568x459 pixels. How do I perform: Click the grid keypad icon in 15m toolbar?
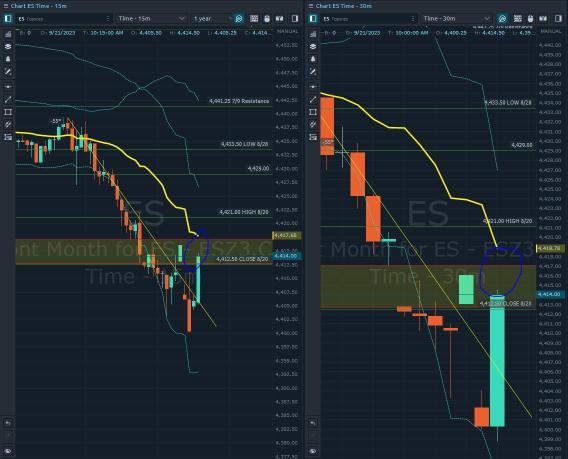[x=254, y=18]
